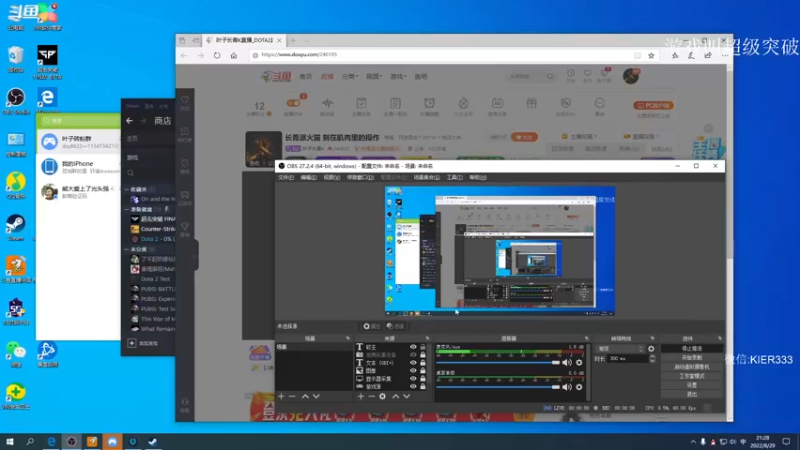Toggle visibility eye of first text source

click(x=413, y=347)
